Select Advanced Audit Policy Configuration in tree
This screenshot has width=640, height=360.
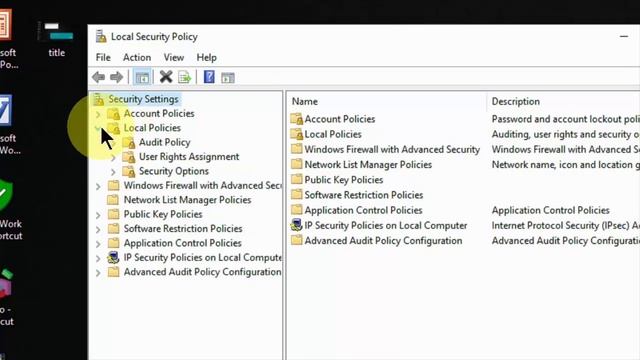click(202, 272)
